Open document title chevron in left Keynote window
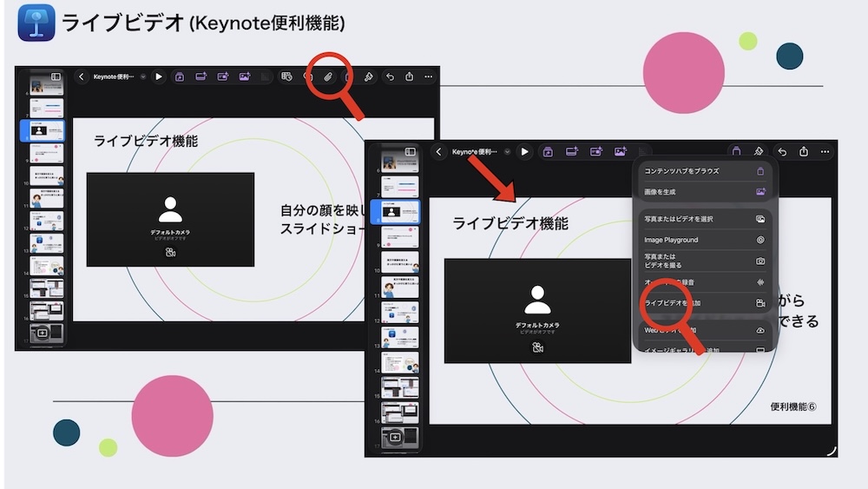 point(143,76)
